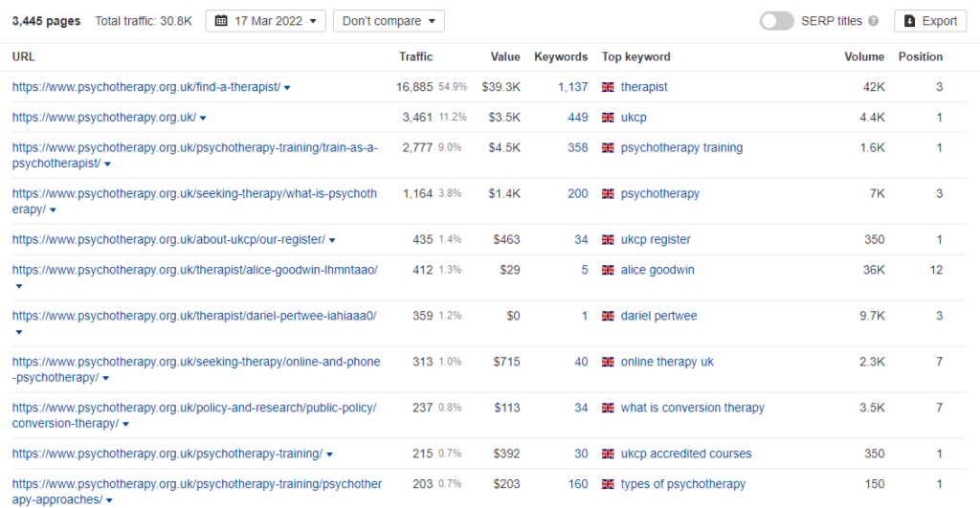Sort by the Traffic column header

pos(415,56)
